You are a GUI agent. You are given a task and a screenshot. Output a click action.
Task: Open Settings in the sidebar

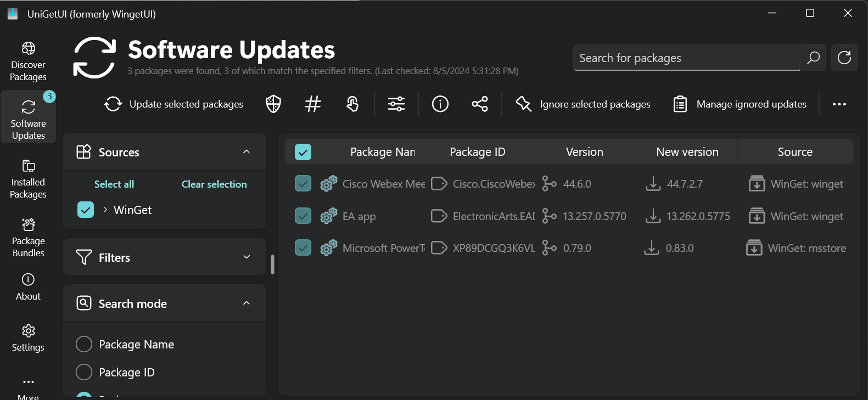pos(28,338)
